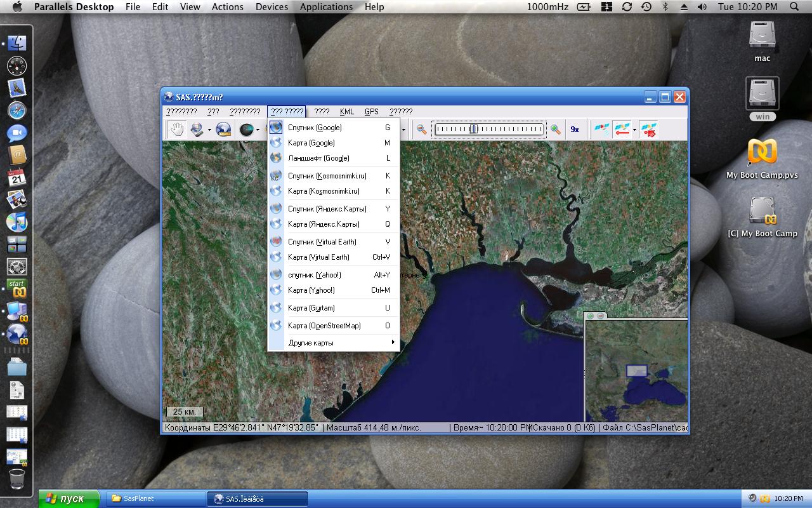The image size is (812, 508).
Task: Click the 9x tile grid button
Action: 575,130
